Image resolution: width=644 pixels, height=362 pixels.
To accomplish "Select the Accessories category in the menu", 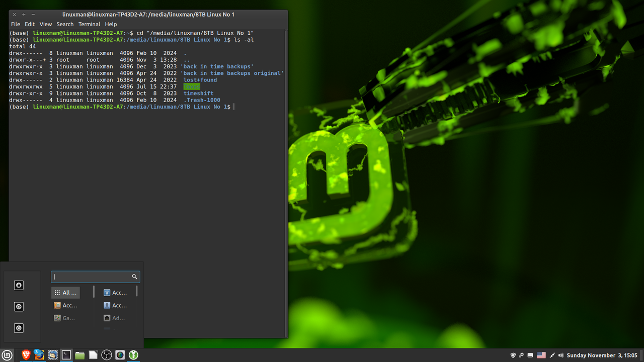I will tap(65, 305).
